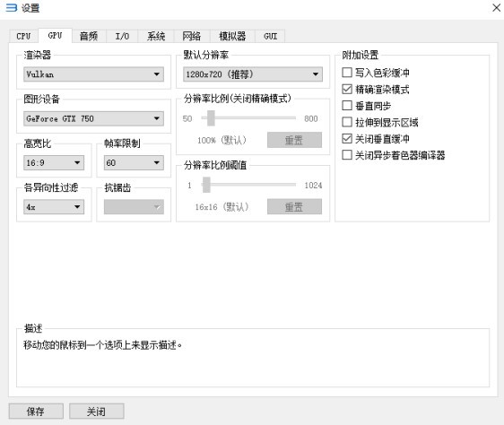504x425 pixels.
Task: Click the 分辨率比例 slider handle
Action: pyautogui.click(x=211, y=118)
